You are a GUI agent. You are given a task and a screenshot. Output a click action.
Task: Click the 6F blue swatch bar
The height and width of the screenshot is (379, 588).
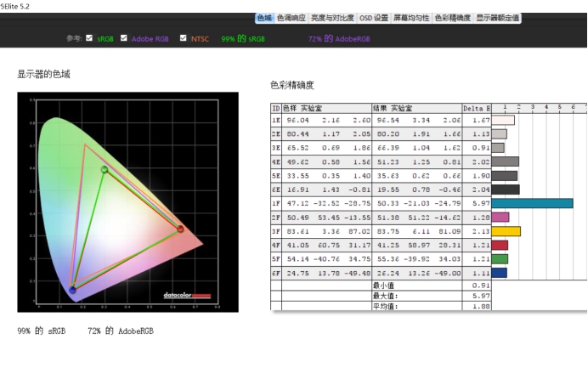coord(499,273)
